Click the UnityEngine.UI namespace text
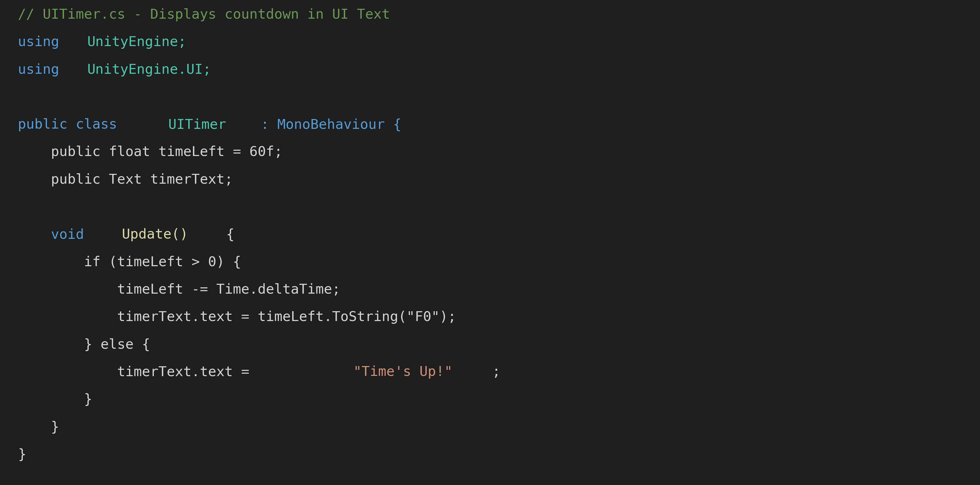The image size is (980, 485). click(149, 69)
